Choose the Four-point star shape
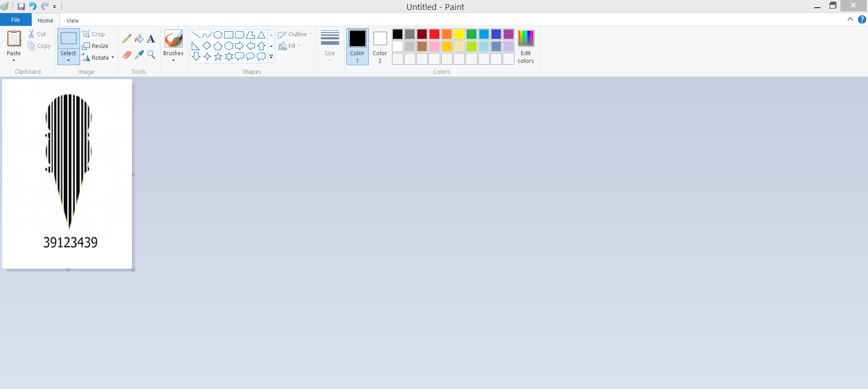This screenshot has width=868, height=389. click(207, 57)
